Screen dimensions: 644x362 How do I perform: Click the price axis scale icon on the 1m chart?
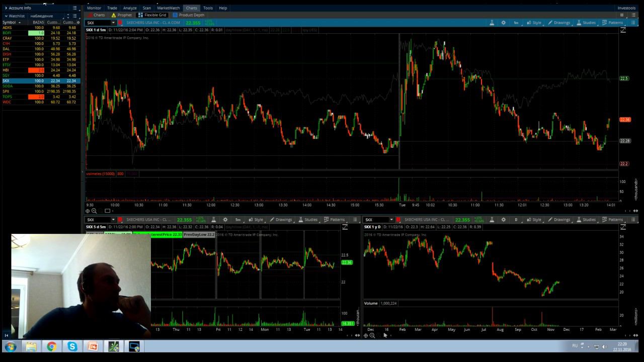(623, 30)
